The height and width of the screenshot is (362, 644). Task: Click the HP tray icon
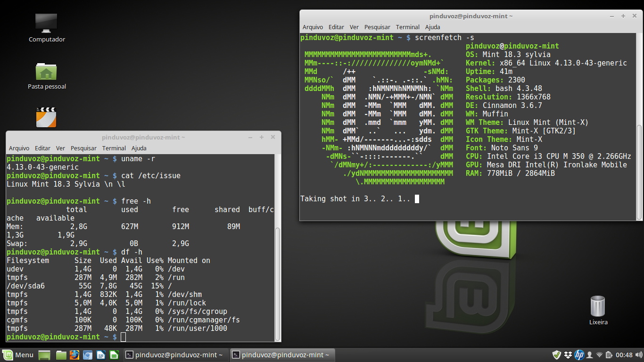point(579,354)
